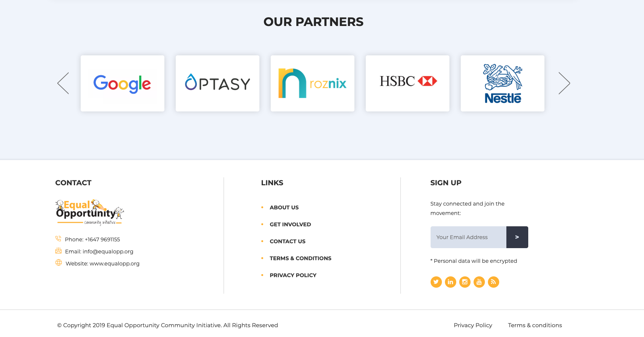Click the Equal Opportunity footer logo
This screenshot has height=337, width=644.
pos(90,213)
